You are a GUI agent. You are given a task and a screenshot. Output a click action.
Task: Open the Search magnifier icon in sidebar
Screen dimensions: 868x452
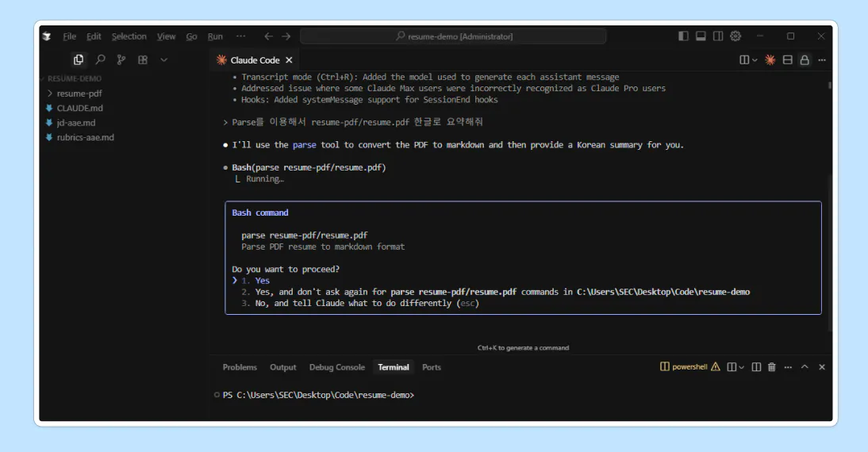tap(100, 59)
